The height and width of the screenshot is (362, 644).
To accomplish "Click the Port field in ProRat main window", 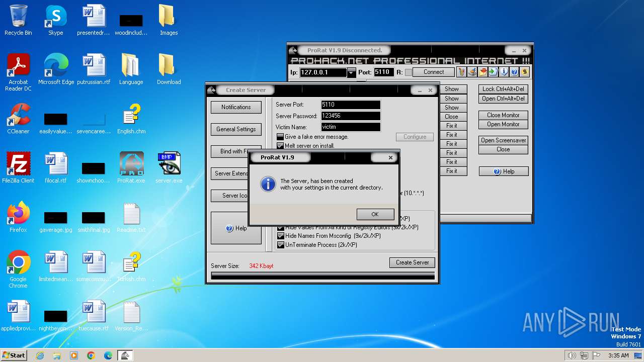I will coord(384,72).
